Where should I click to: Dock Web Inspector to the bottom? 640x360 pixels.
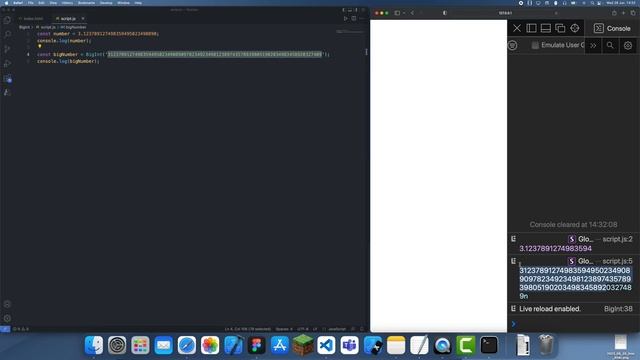coord(546,28)
